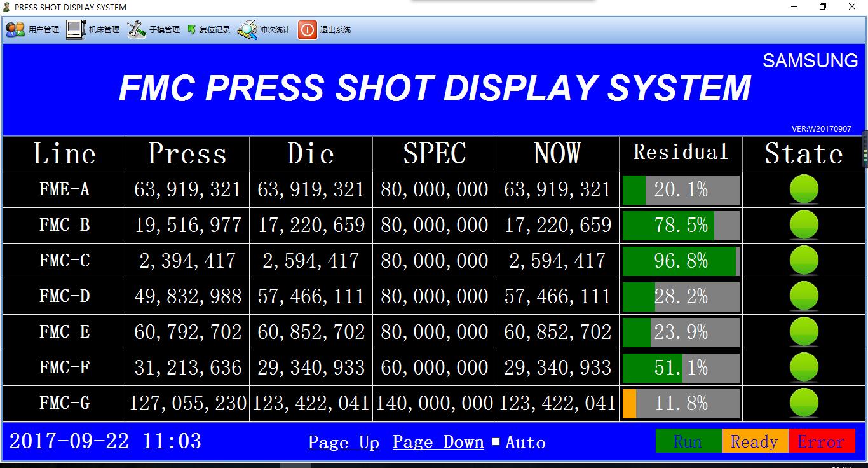This screenshot has height=468, width=868.
Task: Click the 2017-09-22 11:03 timestamp
Action: click(105, 441)
